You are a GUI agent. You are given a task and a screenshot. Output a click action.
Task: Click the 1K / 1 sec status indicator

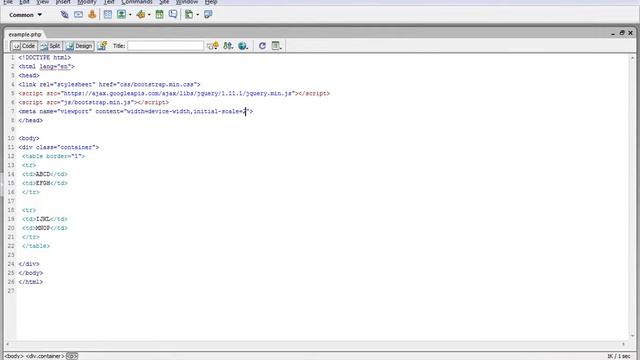619,356
